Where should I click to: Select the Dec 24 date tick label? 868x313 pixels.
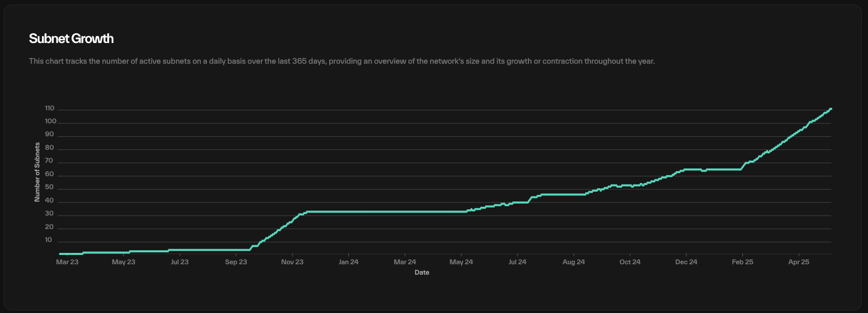click(x=686, y=262)
